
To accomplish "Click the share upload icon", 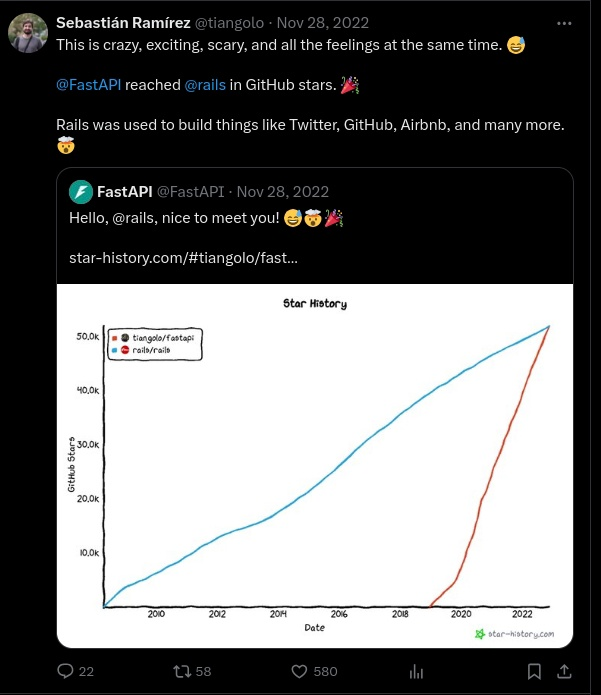I will tap(564, 671).
